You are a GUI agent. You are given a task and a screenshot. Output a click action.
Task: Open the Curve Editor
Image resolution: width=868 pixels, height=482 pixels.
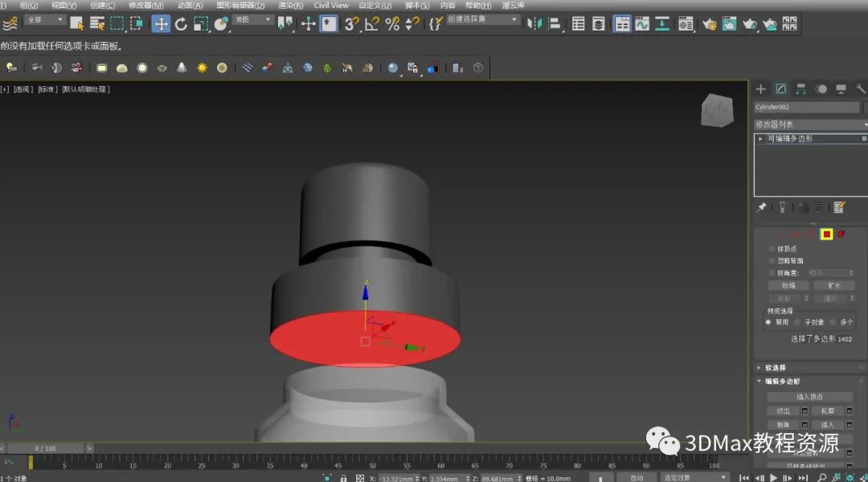642,24
